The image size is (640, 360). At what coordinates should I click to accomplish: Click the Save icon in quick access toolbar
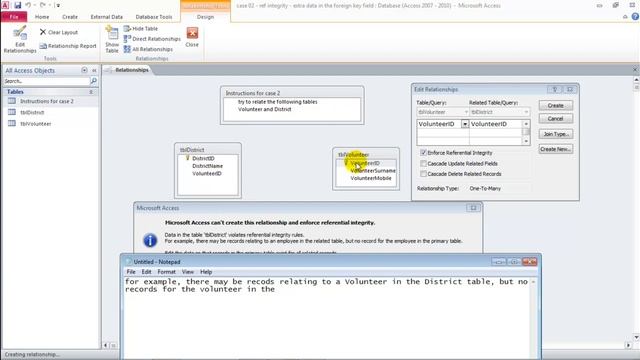point(18,5)
